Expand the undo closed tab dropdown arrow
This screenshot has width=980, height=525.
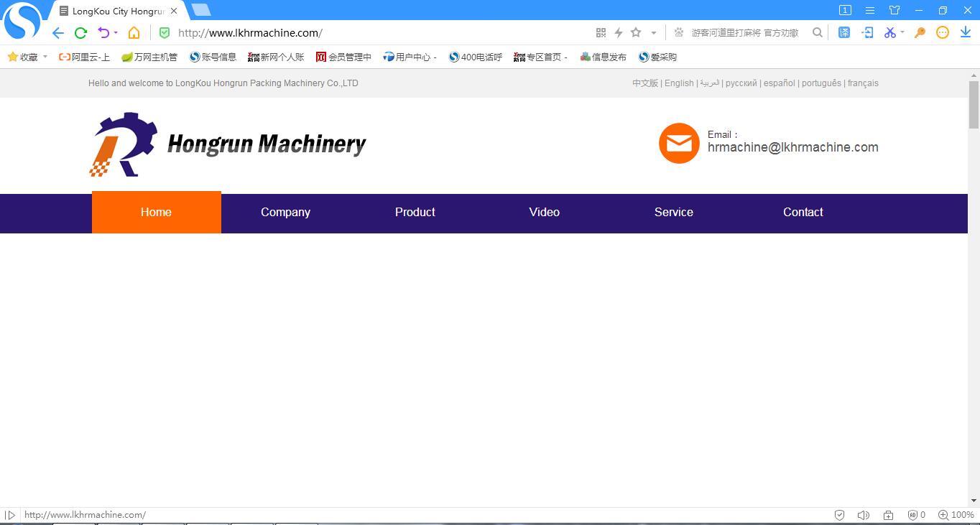pos(116,33)
